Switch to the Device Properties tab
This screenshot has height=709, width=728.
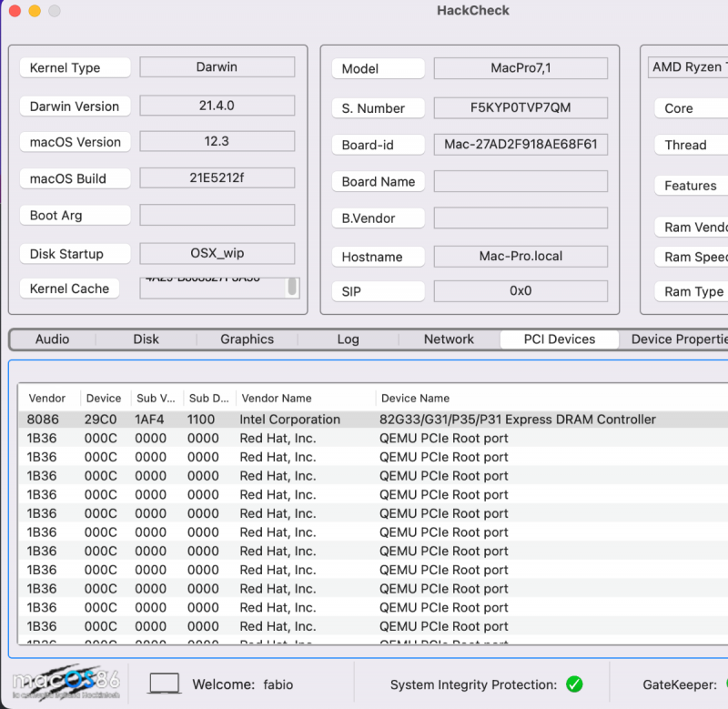678,339
